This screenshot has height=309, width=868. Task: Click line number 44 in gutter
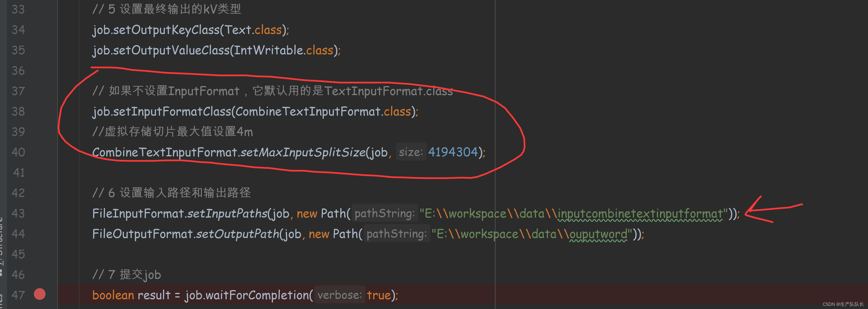pyautogui.click(x=18, y=234)
